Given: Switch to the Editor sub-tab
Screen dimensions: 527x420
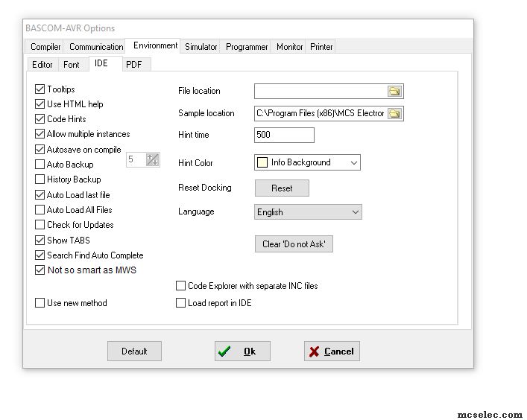Looking at the screenshot, I should click(x=42, y=65).
